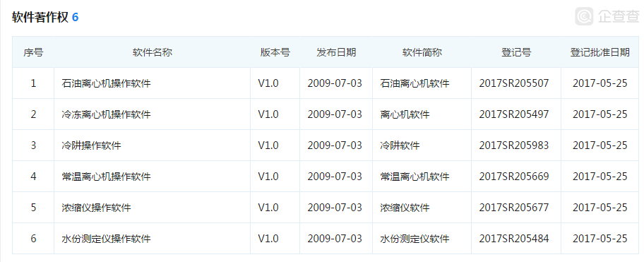Screen dimensions: 644x262
Task: Click serial number 6 in last row
Action: pos(33,239)
